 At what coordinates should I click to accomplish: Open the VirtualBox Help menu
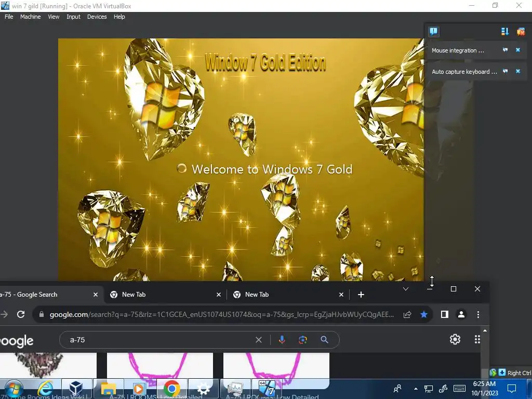pos(119,17)
